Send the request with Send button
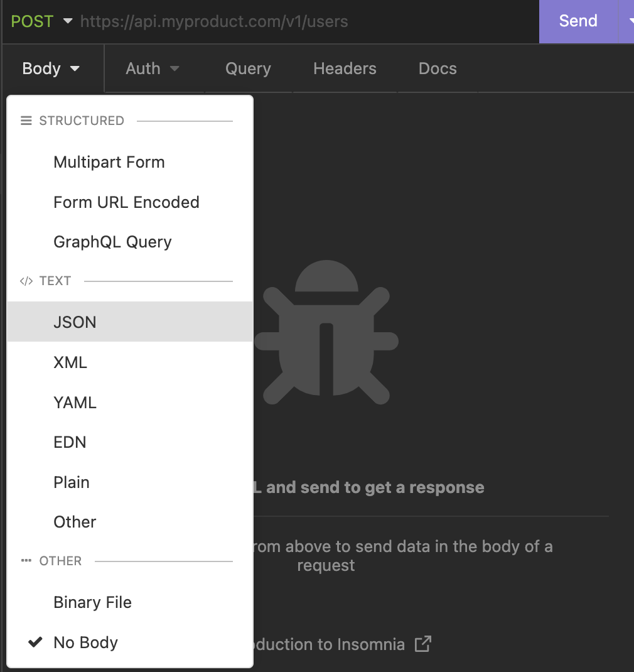This screenshot has width=634, height=672. pos(578,21)
